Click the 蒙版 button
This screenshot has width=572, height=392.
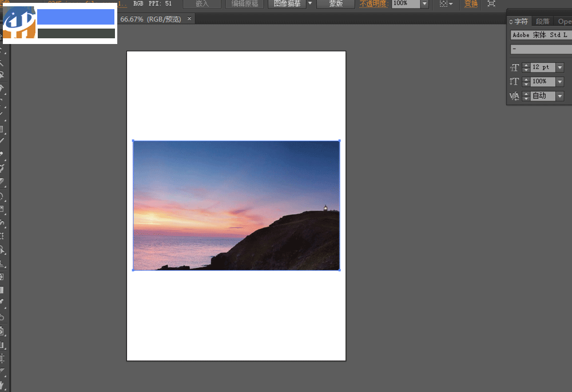tap(336, 4)
